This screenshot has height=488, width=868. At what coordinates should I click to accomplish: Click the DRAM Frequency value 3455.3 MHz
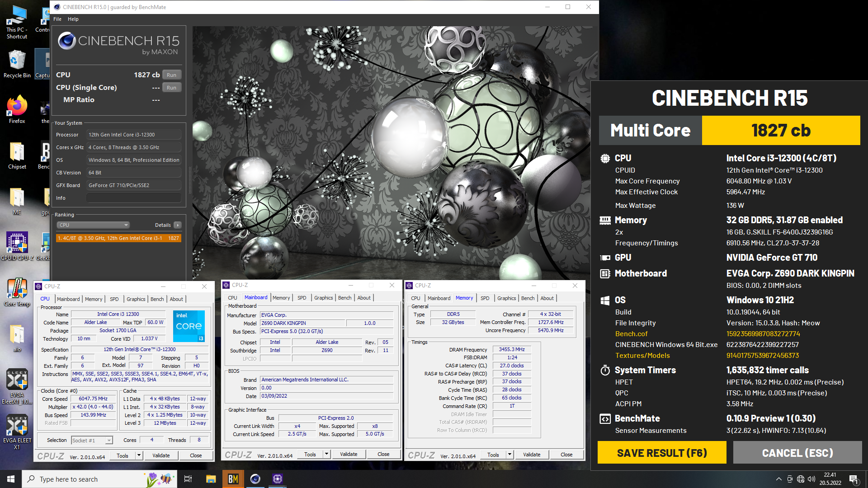pyautogui.click(x=512, y=350)
